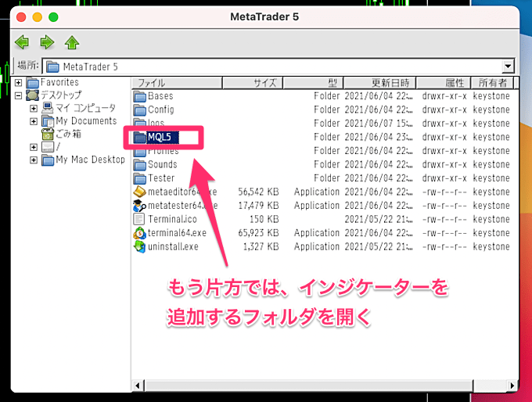Click the Sounds folder name

click(163, 164)
